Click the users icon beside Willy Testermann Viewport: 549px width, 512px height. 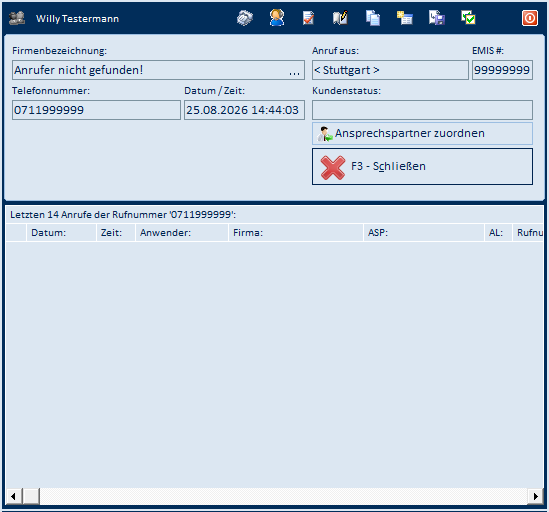pos(17,18)
